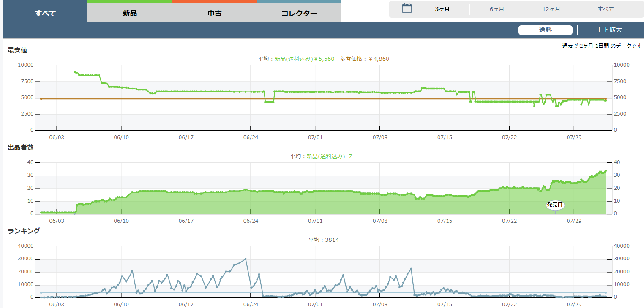Toggle the 送料 shipping switch
Viewport: 644px width, 308px height.
[545, 30]
